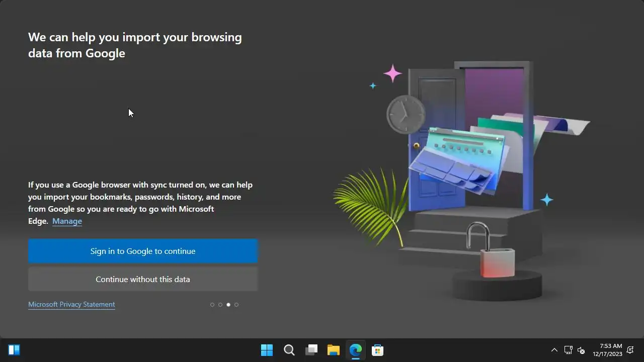Go to second page indicator dot

click(220, 305)
